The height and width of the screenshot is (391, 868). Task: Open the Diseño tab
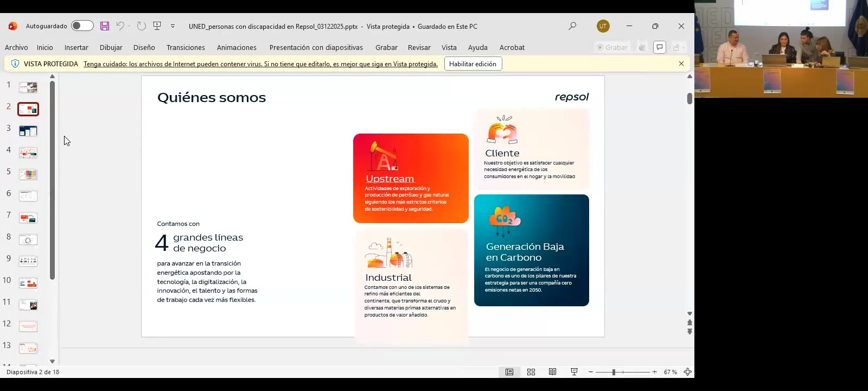pyautogui.click(x=144, y=48)
